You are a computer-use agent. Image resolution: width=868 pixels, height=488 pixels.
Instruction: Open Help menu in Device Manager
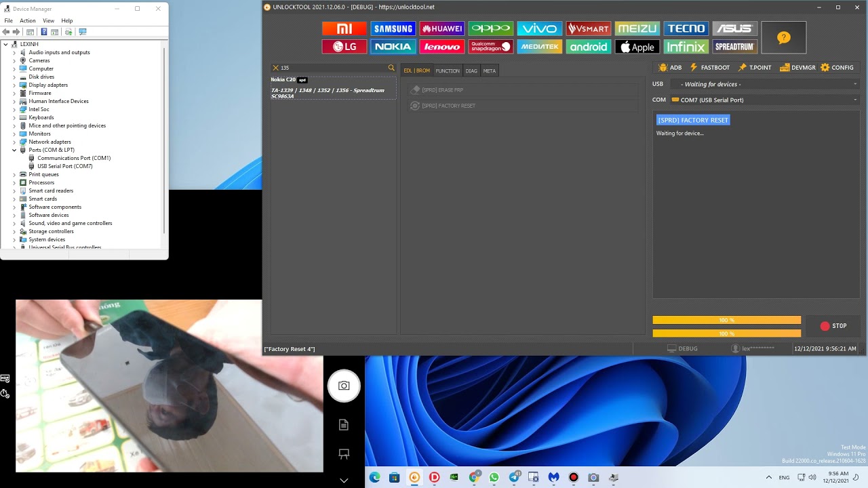67,20
